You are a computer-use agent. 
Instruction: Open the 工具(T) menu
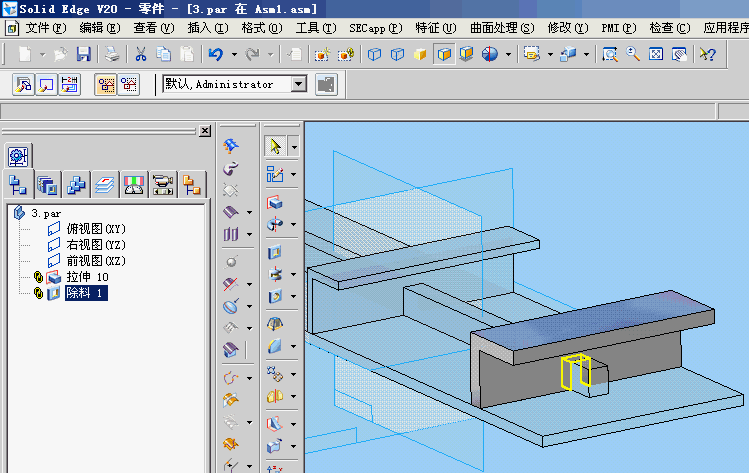click(x=315, y=28)
